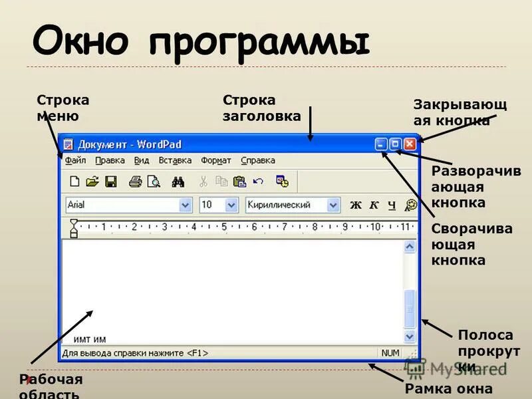Insert date and time via the toolbar icon
The height and width of the screenshot is (399, 532).
pos(283,181)
